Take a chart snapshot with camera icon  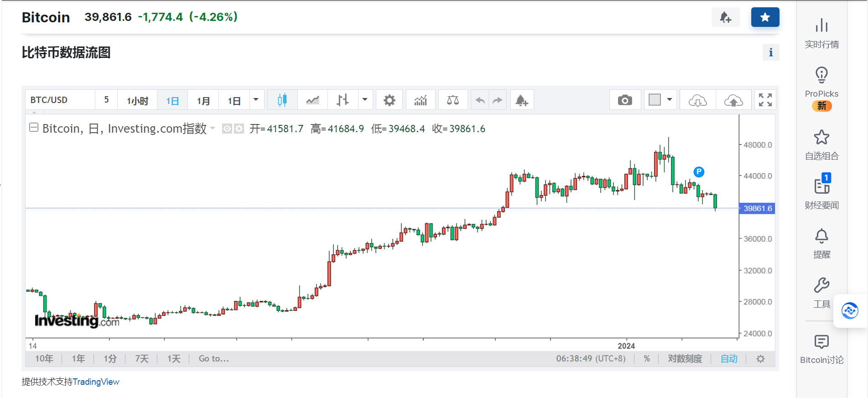(624, 100)
